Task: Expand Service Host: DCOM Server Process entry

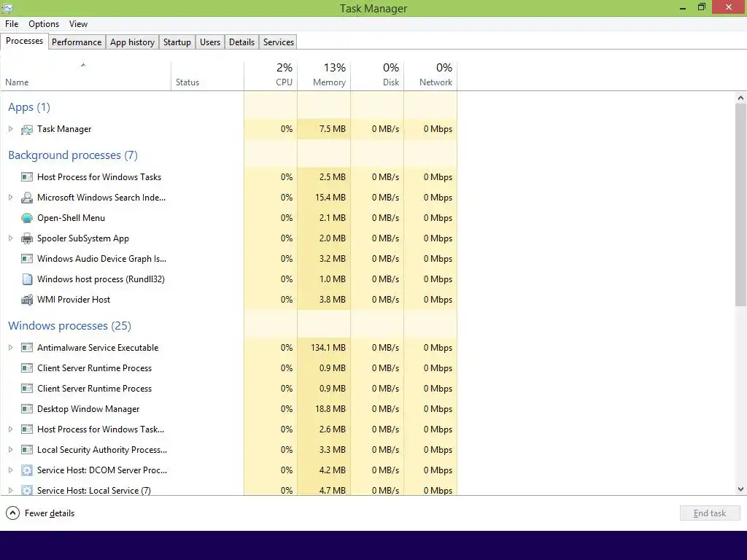Action: click(x=10, y=470)
